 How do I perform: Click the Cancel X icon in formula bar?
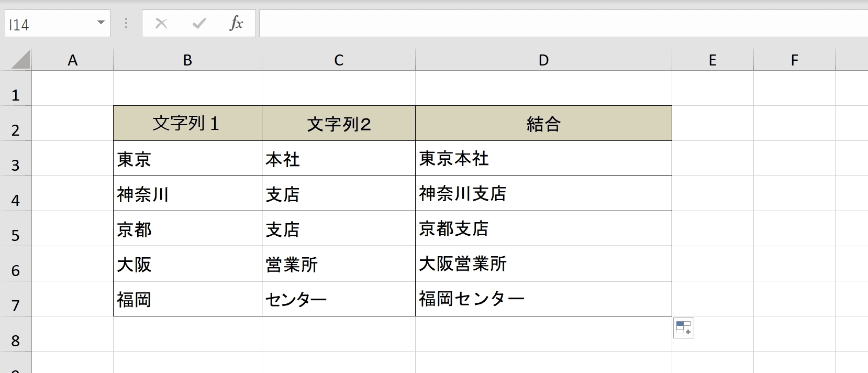(x=161, y=24)
